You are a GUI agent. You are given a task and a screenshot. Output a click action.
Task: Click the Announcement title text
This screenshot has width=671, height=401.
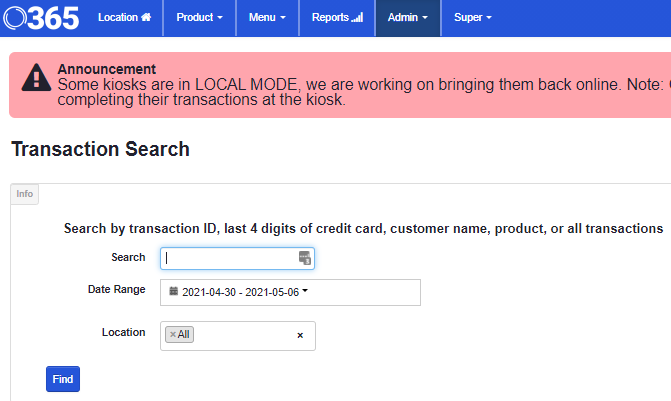107,69
